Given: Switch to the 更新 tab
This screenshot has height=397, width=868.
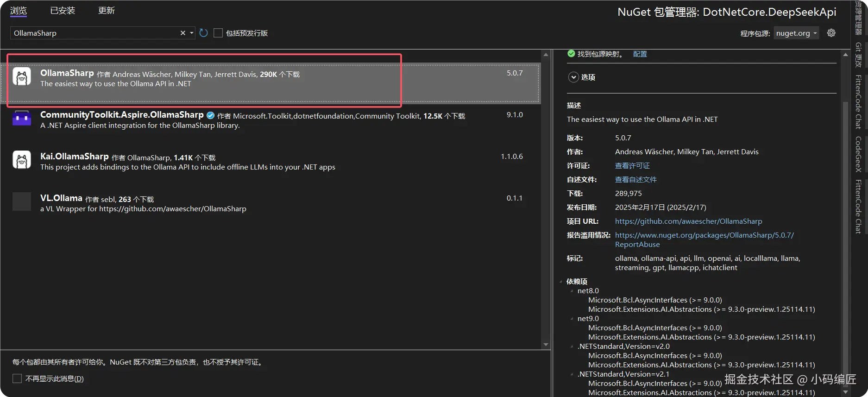Looking at the screenshot, I should point(107,11).
